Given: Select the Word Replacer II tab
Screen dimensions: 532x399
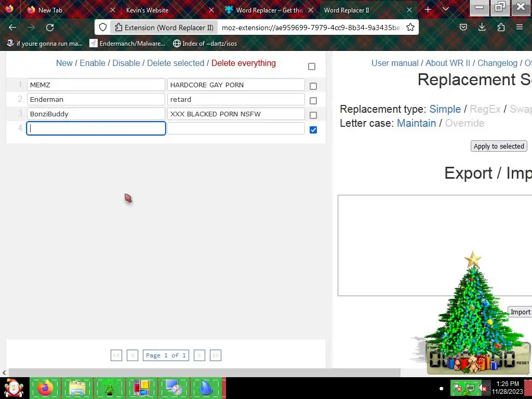Looking at the screenshot, I should pos(368,10).
